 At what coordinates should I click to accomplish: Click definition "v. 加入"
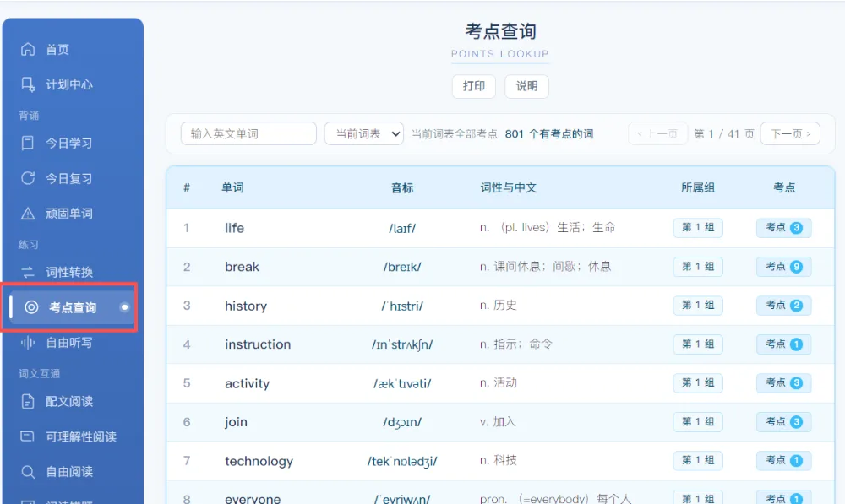tap(498, 421)
